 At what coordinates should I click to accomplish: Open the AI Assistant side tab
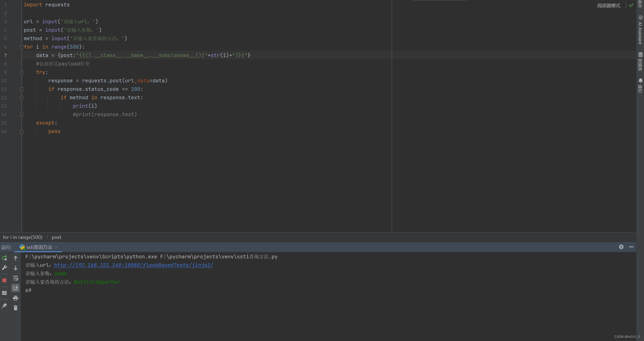640,30
